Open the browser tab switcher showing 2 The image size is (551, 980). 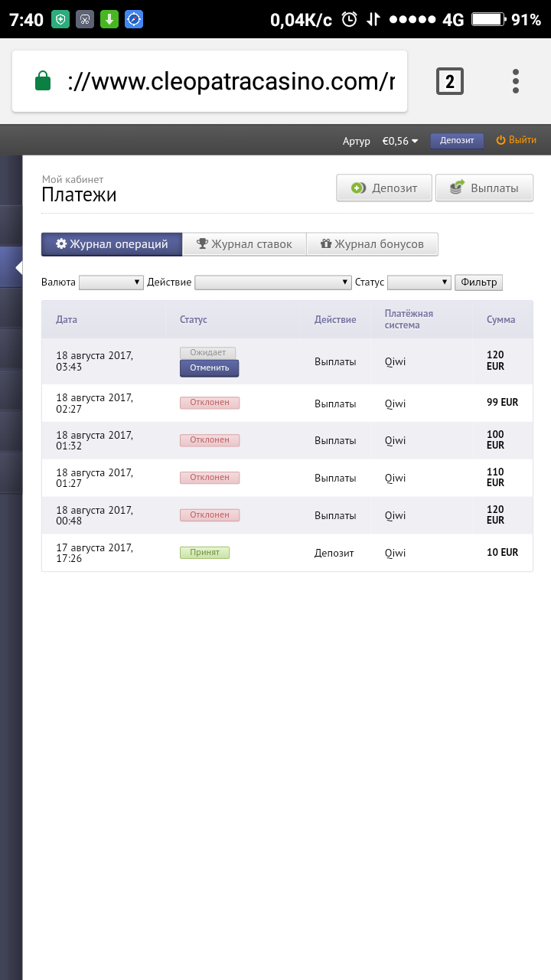point(450,81)
